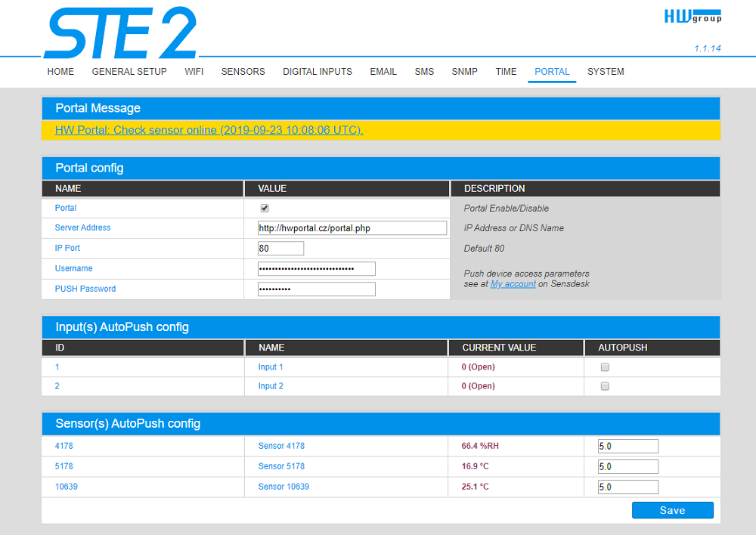756x535 pixels.
Task: Click the IP Port label
Action: [67, 248]
